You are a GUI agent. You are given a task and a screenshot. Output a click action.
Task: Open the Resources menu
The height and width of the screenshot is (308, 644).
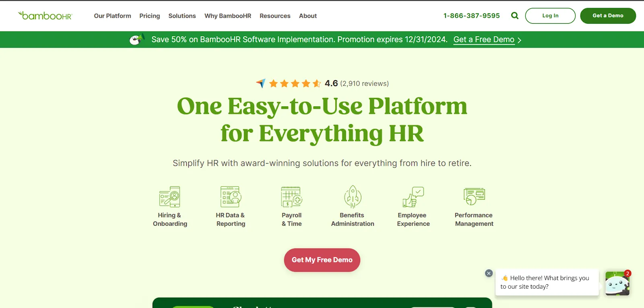click(275, 16)
